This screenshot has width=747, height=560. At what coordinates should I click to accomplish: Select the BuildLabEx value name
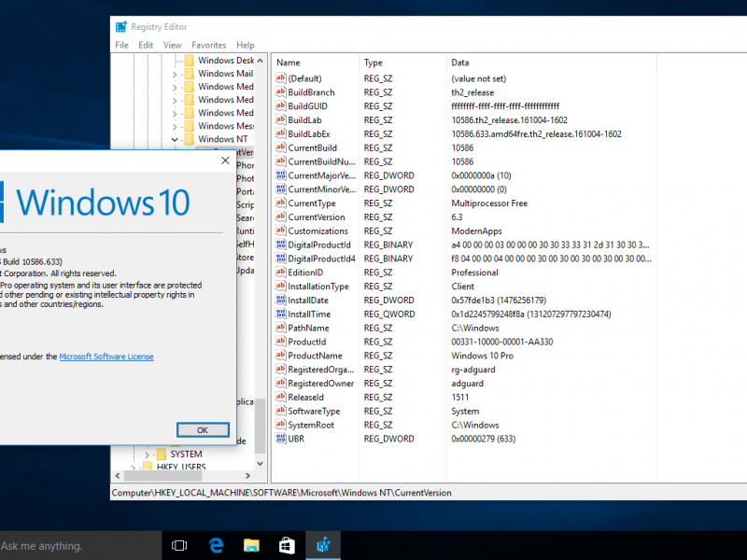pyautogui.click(x=309, y=133)
